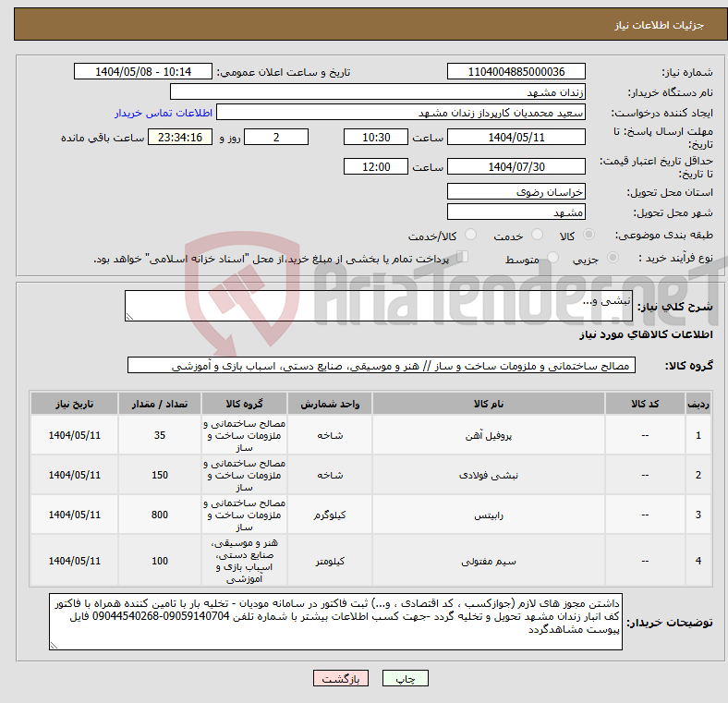Click the واحد شمارش column header
The width and height of the screenshot is (728, 703).
coord(330,404)
